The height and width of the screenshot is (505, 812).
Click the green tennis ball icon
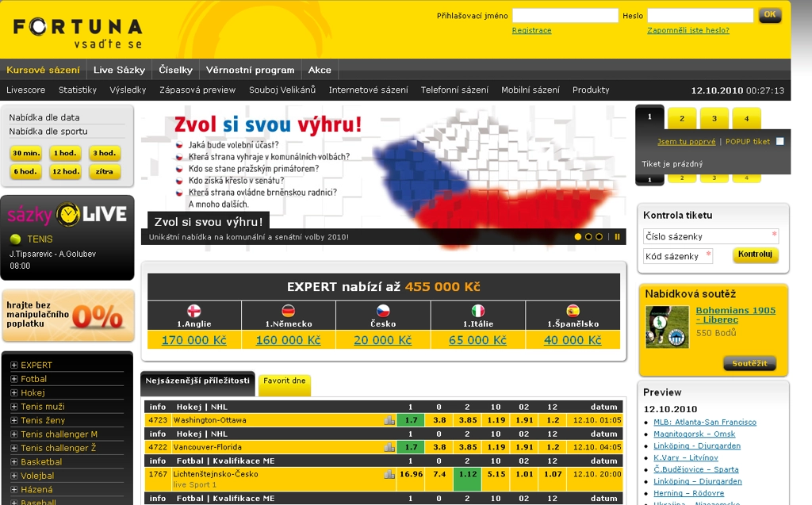(16, 239)
